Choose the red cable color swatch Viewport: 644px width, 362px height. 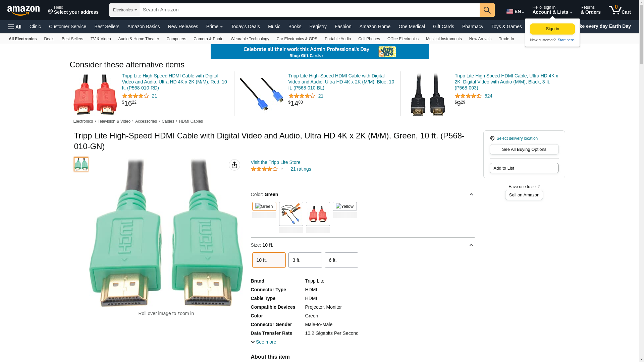point(318,214)
